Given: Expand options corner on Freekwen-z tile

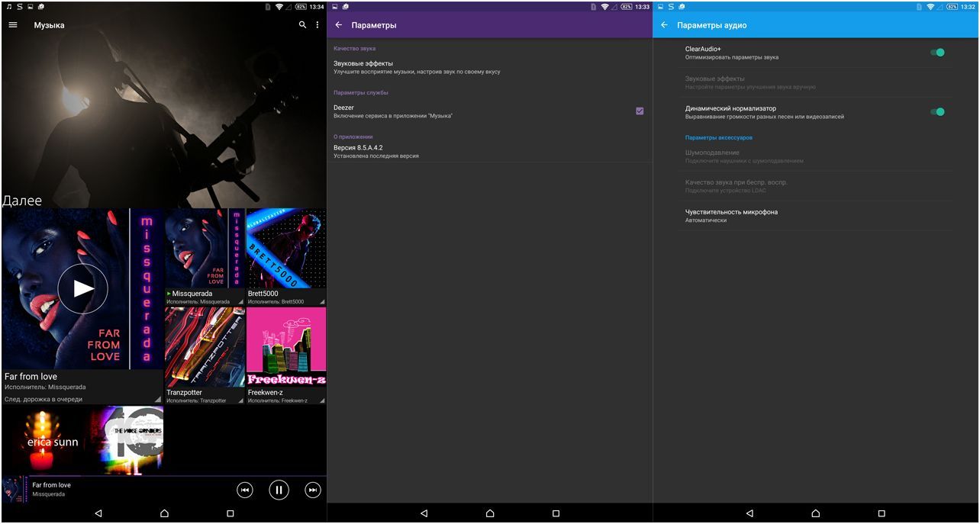Looking at the screenshot, I should pyautogui.click(x=322, y=400).
